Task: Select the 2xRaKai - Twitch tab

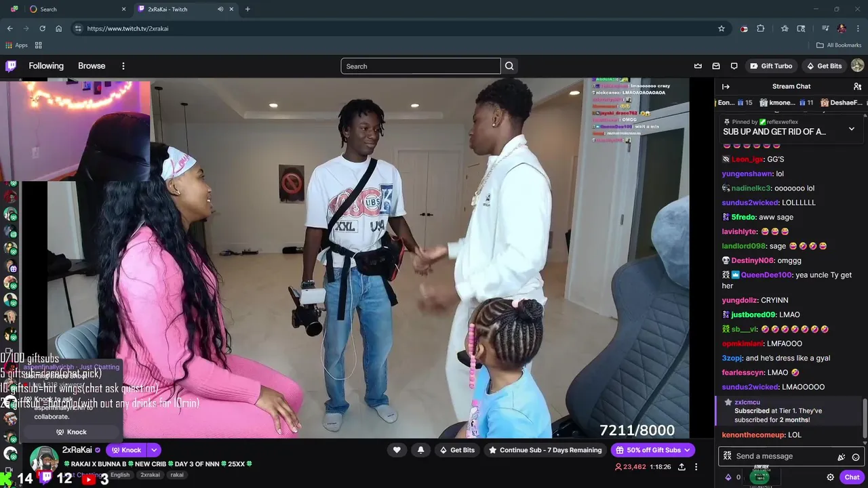Action: pos(185,9)
